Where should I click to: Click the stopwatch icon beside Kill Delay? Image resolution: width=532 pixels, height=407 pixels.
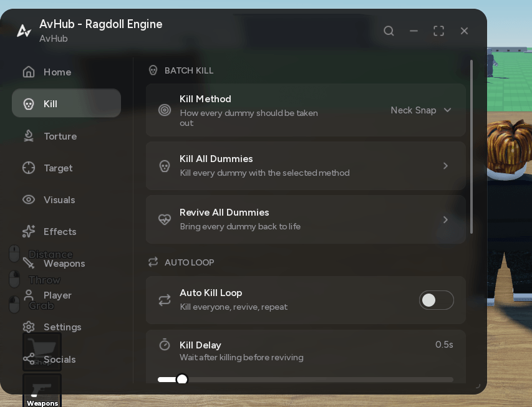[165, 345]
